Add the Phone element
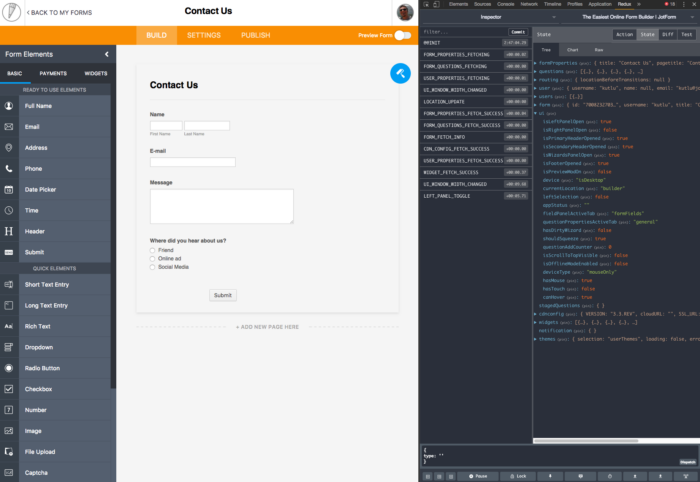 55,169
